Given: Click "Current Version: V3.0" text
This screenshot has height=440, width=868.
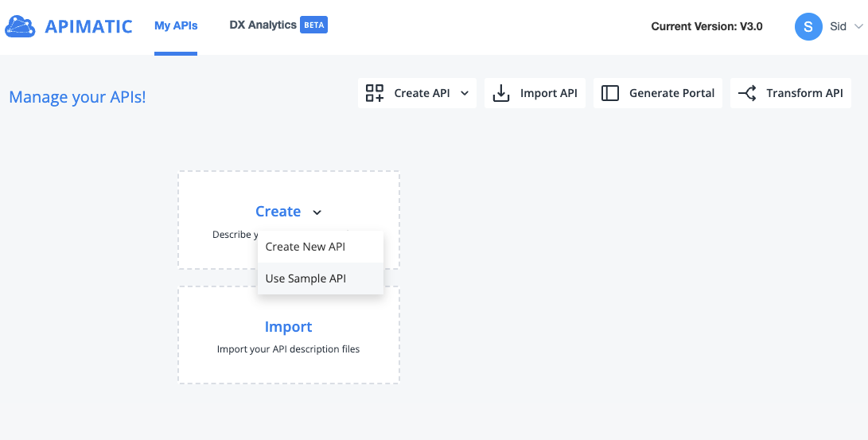Looking at the screenshot, I should 707,26.
